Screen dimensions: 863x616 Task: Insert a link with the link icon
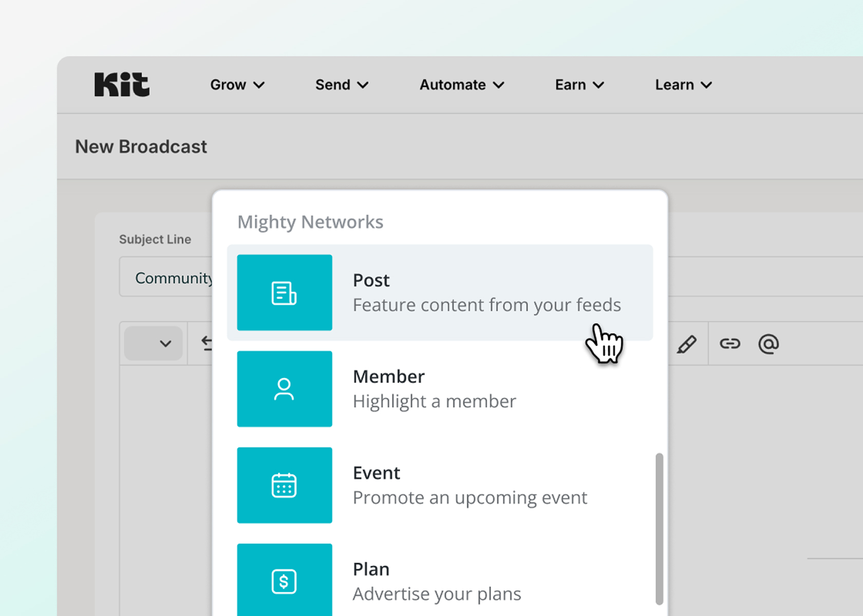(x=729, y=344)
